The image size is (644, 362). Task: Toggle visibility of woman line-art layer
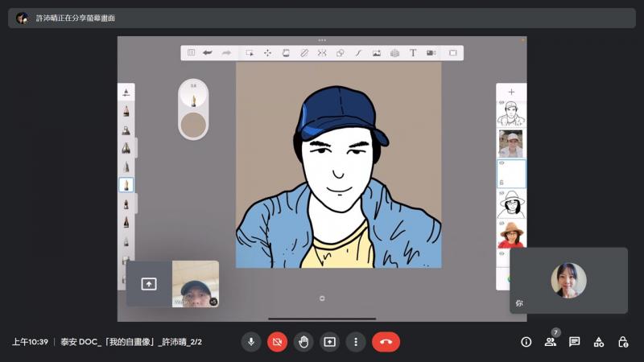click(502, 193)
